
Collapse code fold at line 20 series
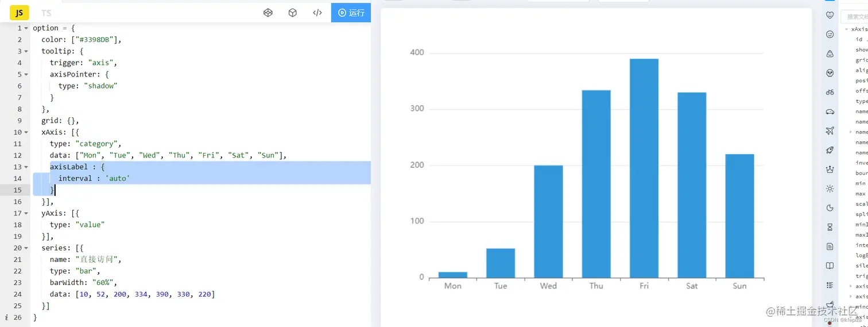26,248
